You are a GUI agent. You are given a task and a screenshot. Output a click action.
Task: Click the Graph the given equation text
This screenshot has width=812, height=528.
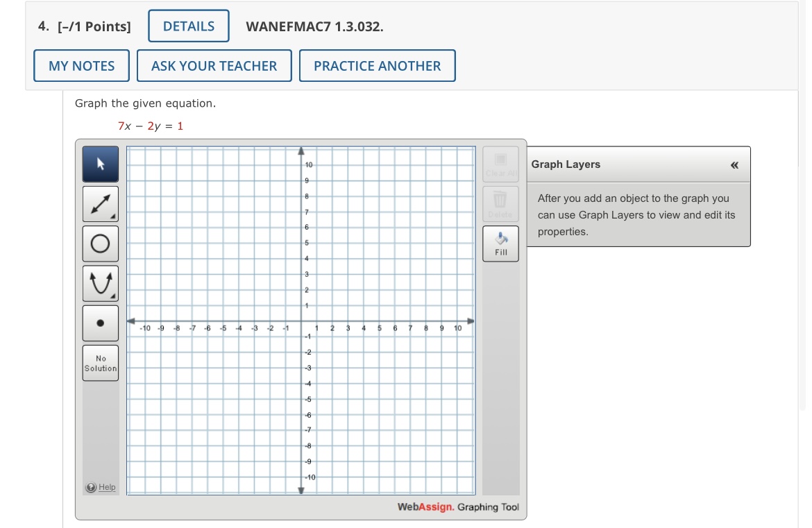coord(146,103)
